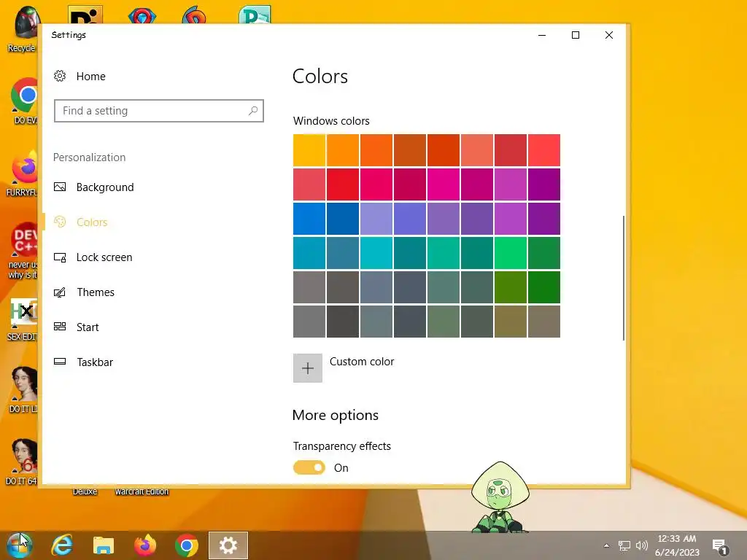Screen dimensions: 747x560
Task: Select the dark green swatch ending the fifth row
Action: point(544,287)
